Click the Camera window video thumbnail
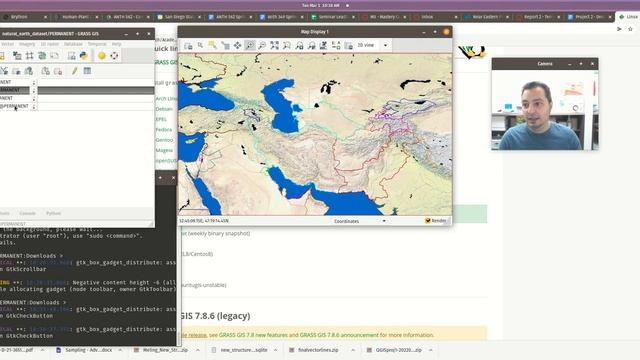This screenshot has height=360, width=640. coord(545,110)
